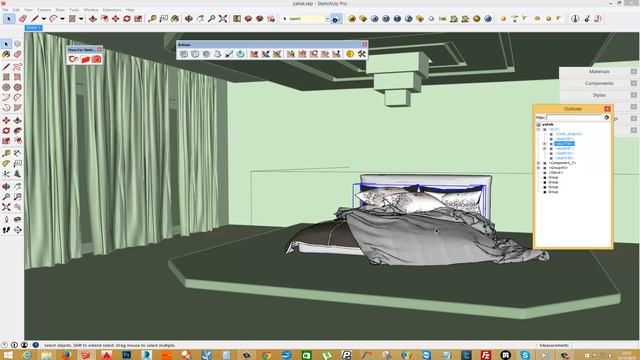
Task: Select the Rotate tool in top toolbar
Action: click(127, 19)
